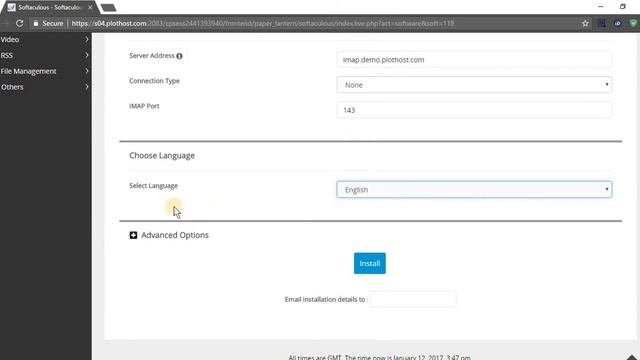Viewport: 640px width, 360px height.
Task: Click the round extension icon in toolbar
Action: [617, 23]
